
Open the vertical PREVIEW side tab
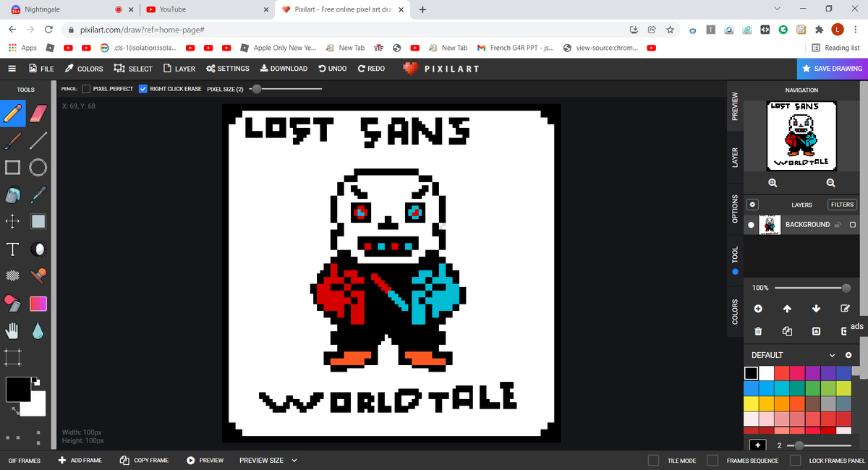click(735, 106)
